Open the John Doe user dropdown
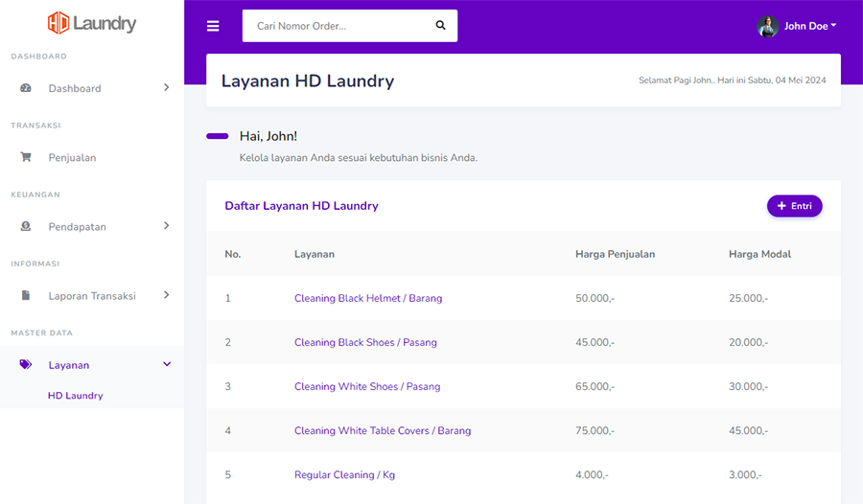The height and width of the screenshot is (504, 863). [810, 26]
